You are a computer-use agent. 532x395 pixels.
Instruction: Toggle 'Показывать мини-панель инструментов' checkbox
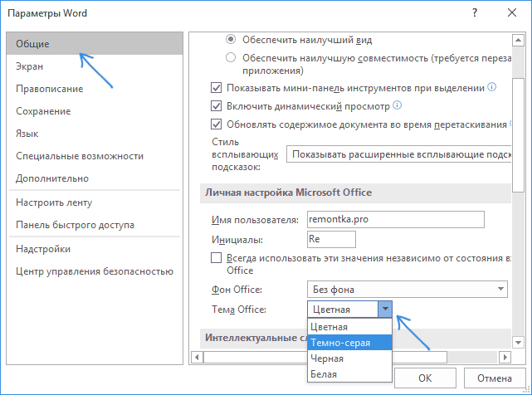pyautogui.click(x=216, y=88)
